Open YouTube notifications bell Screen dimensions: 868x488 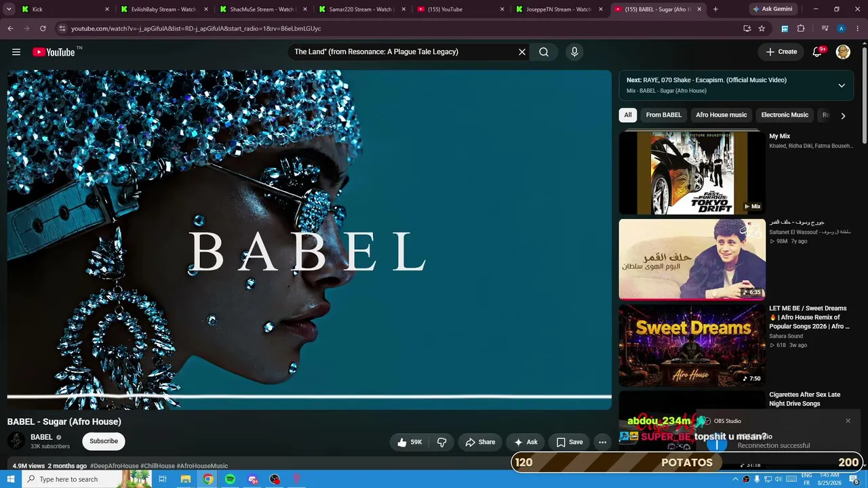pos(818,52)
